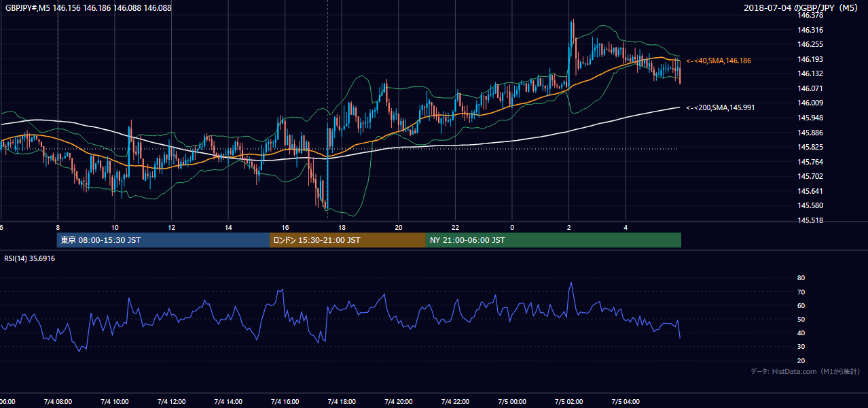Screen dimensions: 868x408
Task: Click price axis value 146.255
Action: click(810, 44)
